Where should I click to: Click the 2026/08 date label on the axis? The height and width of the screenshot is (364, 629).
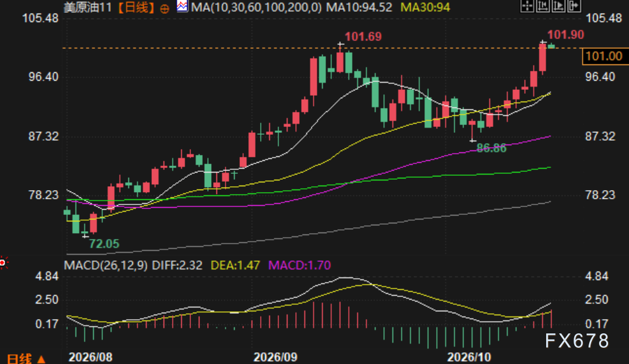[x=91, y=357]
